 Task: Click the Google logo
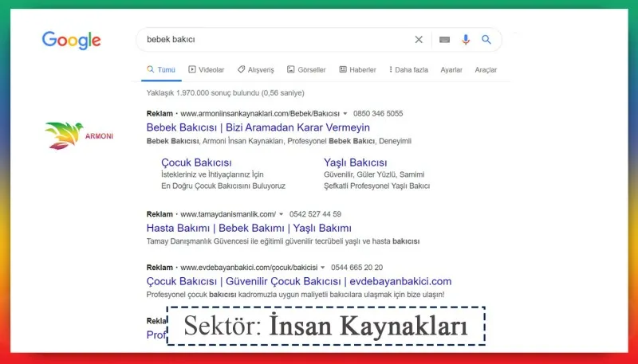tap(71, 40)
